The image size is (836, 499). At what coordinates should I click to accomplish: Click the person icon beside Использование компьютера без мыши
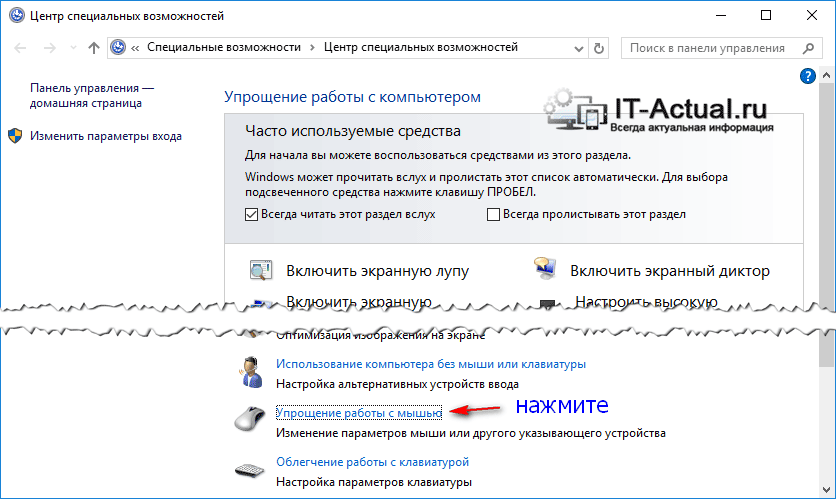pyautogui.click(x=250, y=371)
